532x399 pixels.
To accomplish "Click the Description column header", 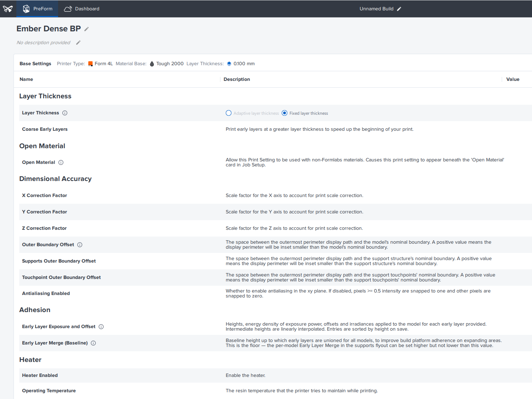I will (x=237, y=79).
